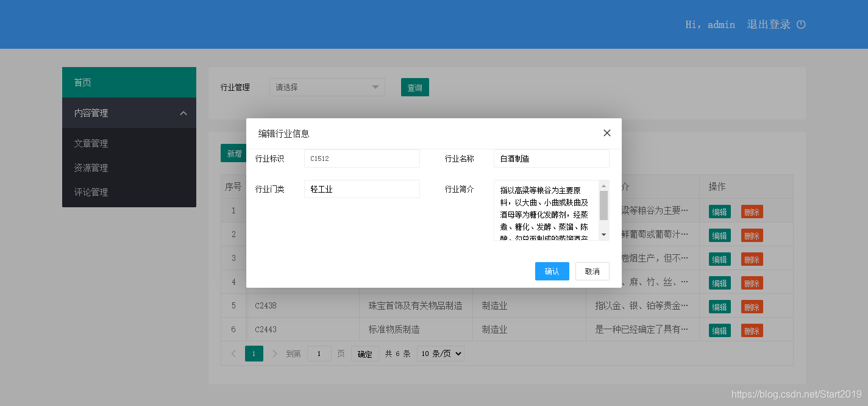868x406 pixels.
Task: Click the 标准物质制造 cell
Action: [416, 329]
